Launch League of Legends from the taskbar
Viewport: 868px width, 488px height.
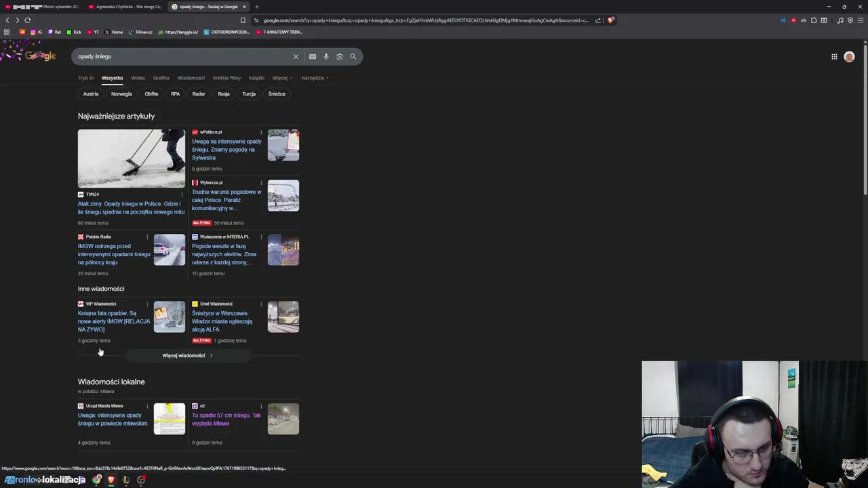coord(126,480)
